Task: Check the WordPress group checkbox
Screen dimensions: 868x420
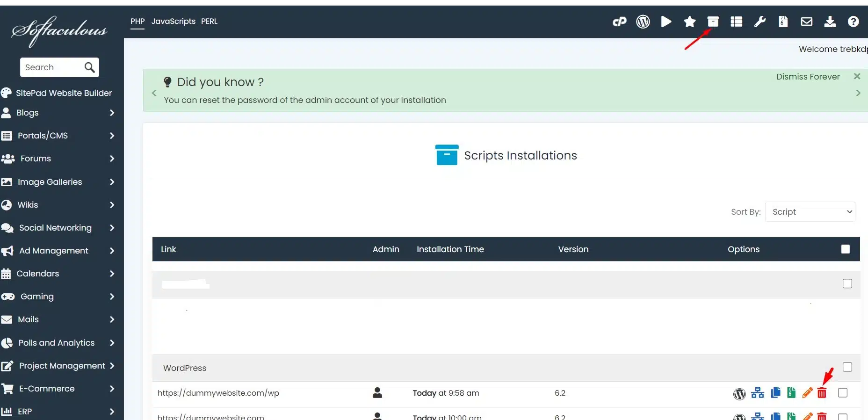Action: tap(847, 367)
